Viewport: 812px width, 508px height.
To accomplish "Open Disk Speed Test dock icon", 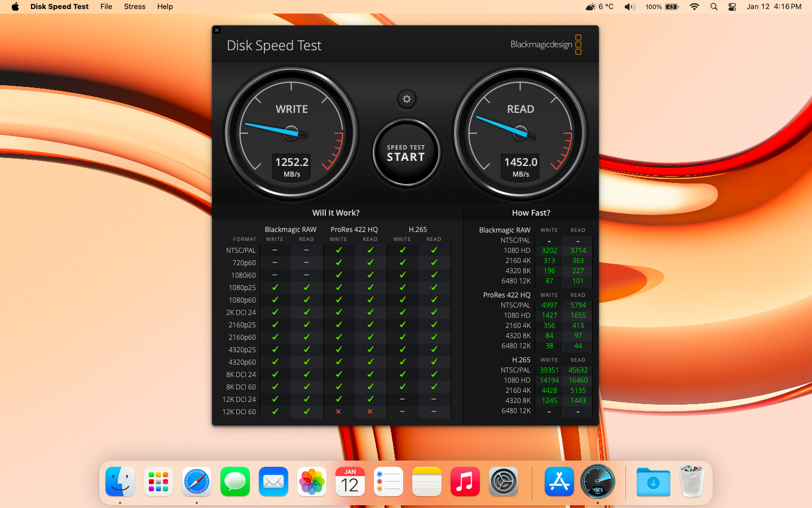I will (x=598, y=482).
